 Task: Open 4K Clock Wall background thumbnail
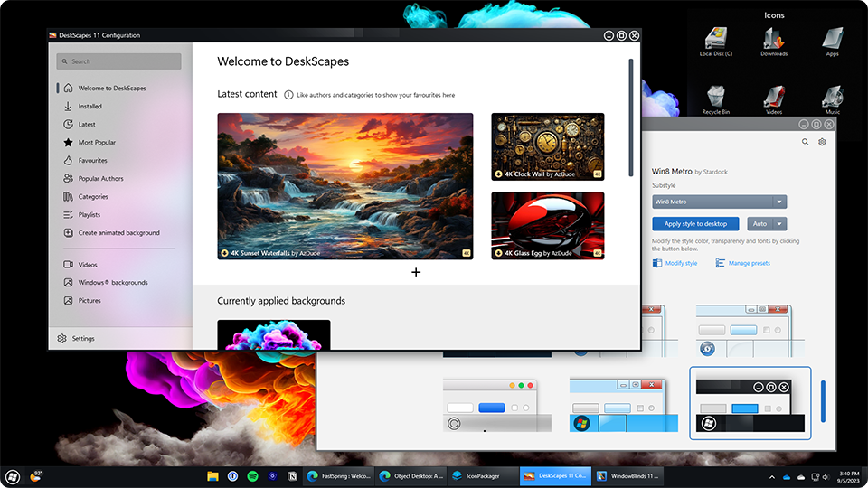point(548,146)
